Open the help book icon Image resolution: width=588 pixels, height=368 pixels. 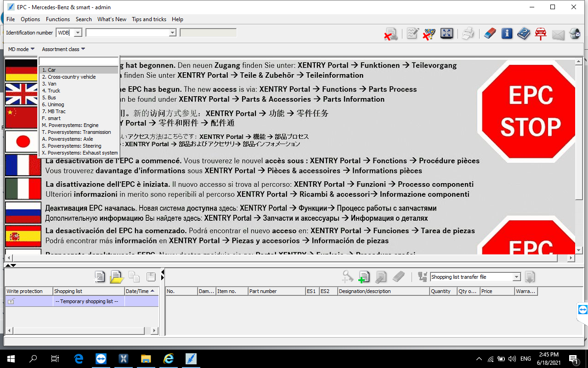click(x=524, y=34)
